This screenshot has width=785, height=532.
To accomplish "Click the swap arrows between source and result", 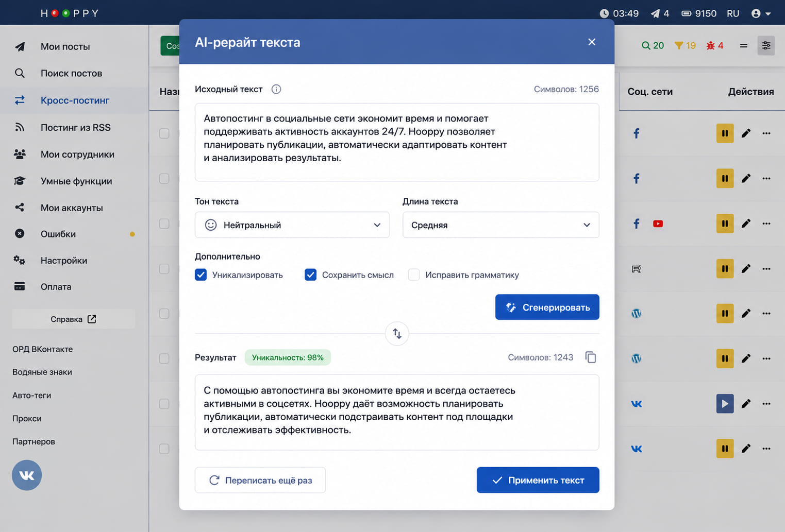I will [397, 334].
